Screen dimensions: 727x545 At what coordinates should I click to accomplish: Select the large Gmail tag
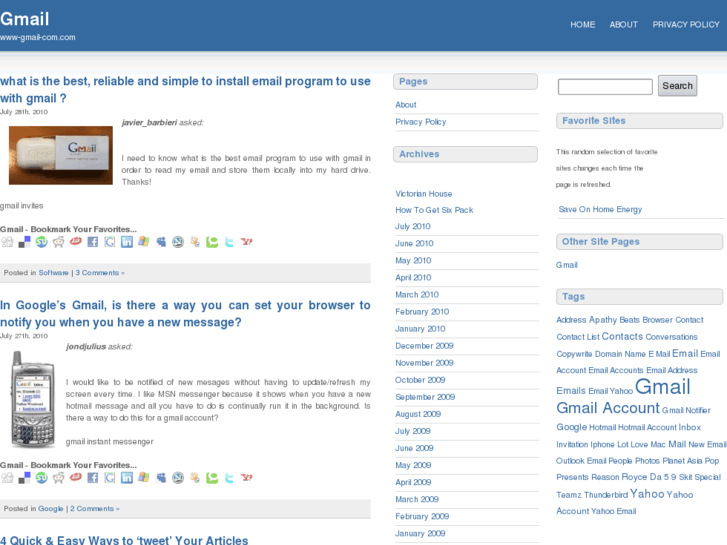point(663,387)
